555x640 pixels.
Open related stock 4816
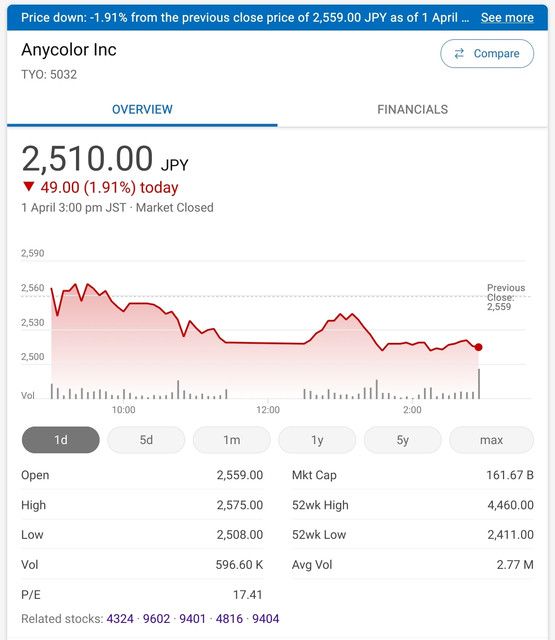tap(229, 619)
